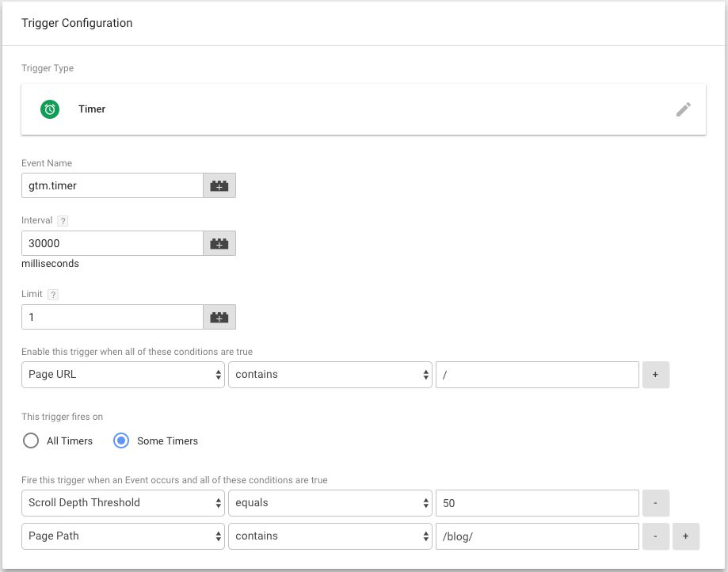Remove the Scroll Depth Threshold condition row
The width and height of the screenshot is (728, 572).
pyautogui.click(x=656, y=503)
